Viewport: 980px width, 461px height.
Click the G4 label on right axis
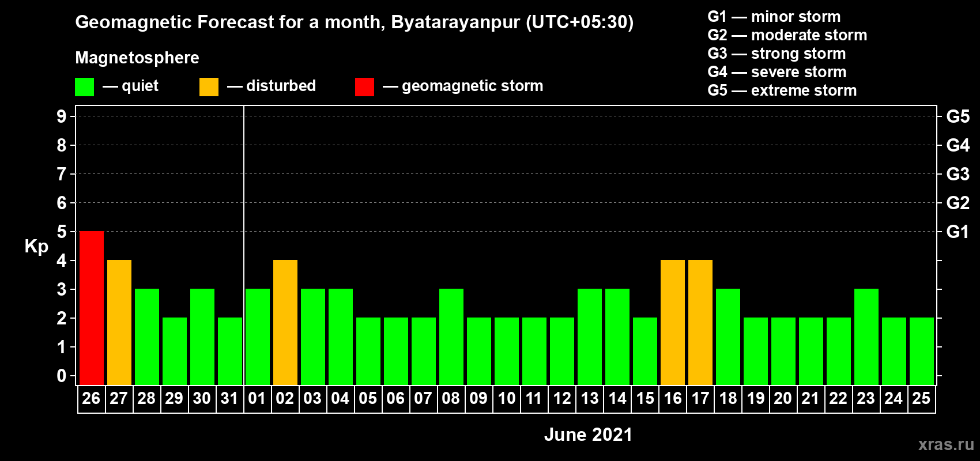click(x=958, y=145)
